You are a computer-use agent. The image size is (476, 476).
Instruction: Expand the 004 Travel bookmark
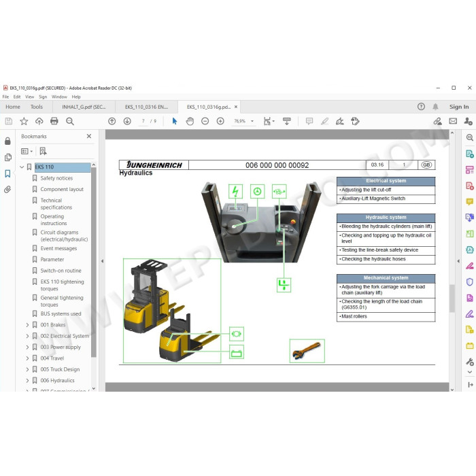pos(27,358)
